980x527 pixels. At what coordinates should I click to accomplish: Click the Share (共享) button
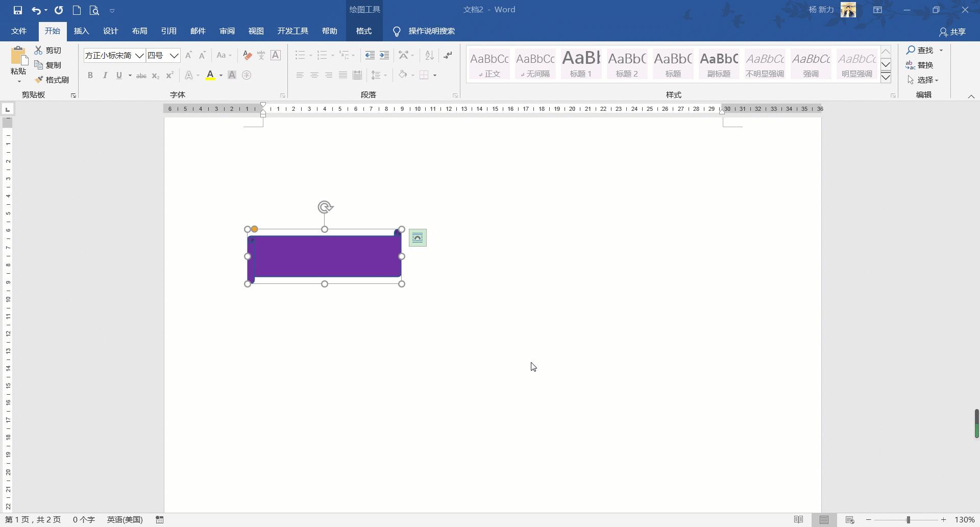952,32
